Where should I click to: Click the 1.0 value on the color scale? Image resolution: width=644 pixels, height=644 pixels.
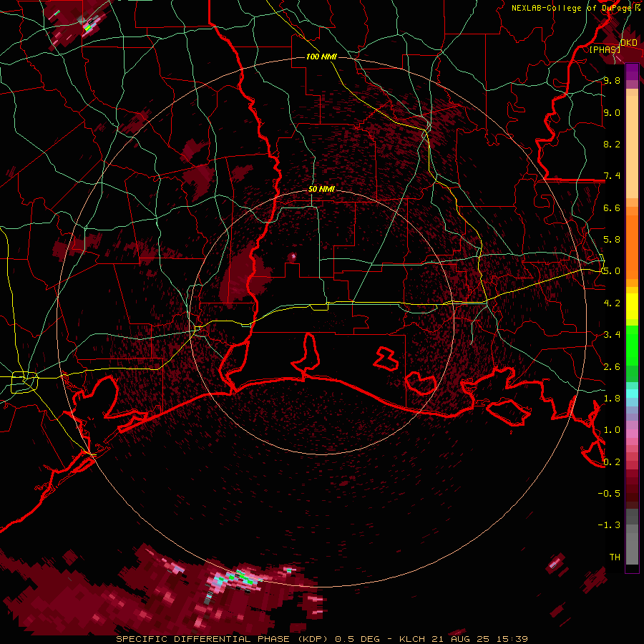[612, 429]
